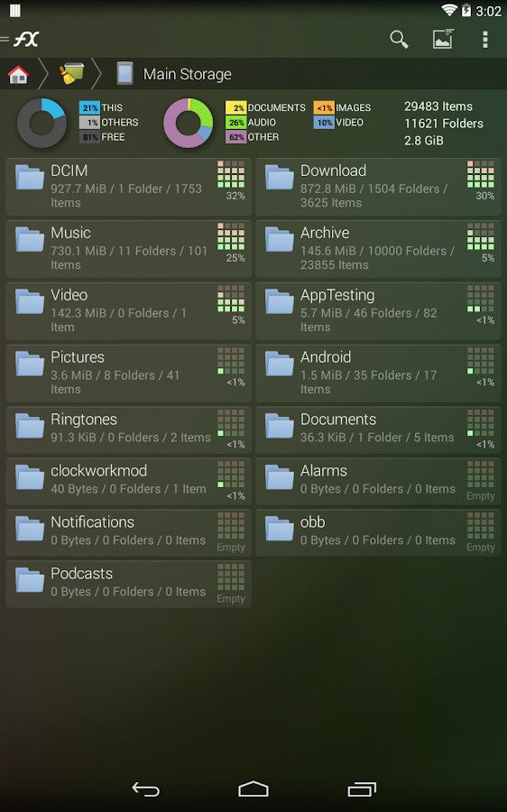Open the recent apps navigation button
Viewport: 507px width, 812px height.
pyautogui.click(x=362, y=789)
